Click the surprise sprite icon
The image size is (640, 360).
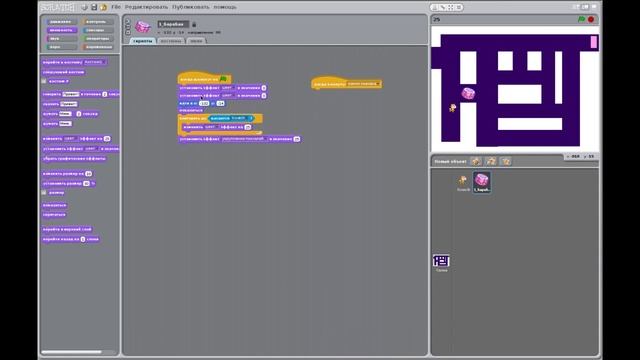point(506,161)
